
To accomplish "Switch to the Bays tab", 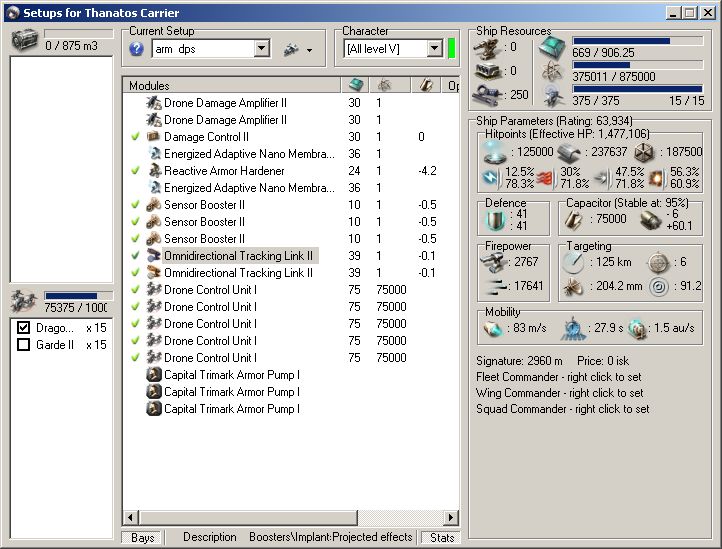I will (142, 537).
